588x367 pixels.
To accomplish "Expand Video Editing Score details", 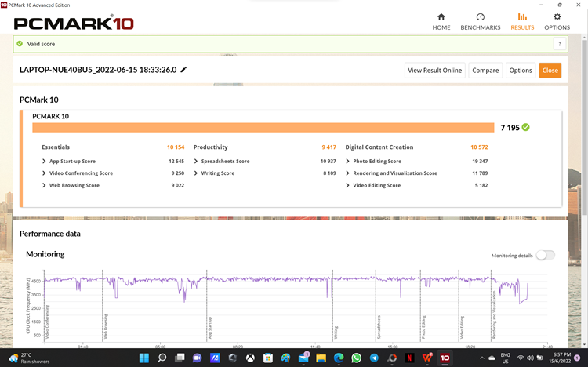I will [347, 185].
